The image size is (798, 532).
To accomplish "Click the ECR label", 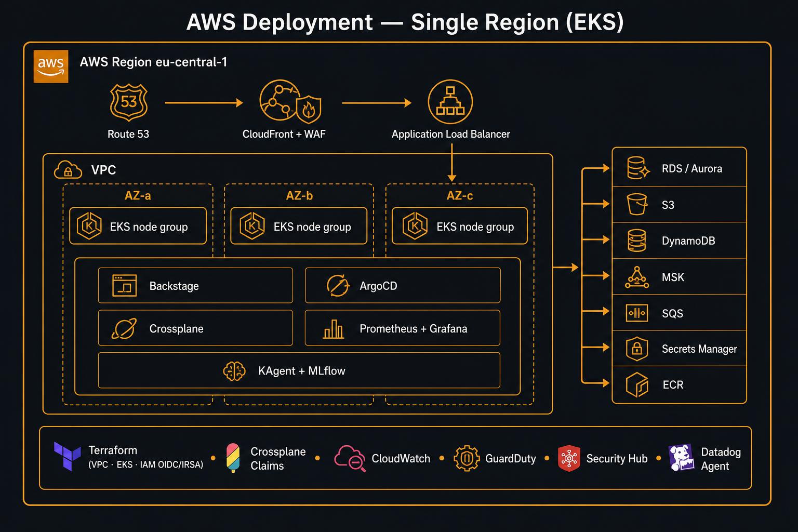I will (x=673, y=385).
